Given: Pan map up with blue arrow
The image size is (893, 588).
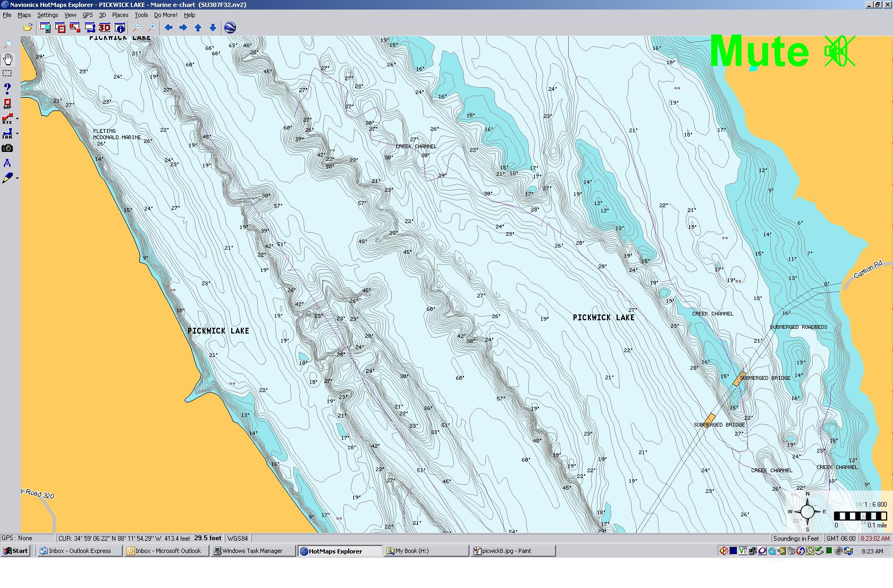Looking at the screenshot, I should click(x=198, y=28).
